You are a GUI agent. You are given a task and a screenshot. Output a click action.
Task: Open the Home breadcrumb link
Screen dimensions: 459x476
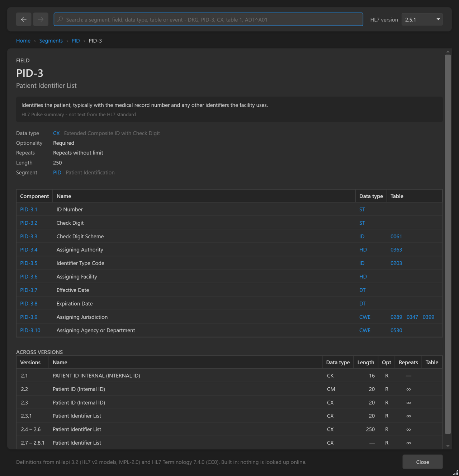click(23, 41)
